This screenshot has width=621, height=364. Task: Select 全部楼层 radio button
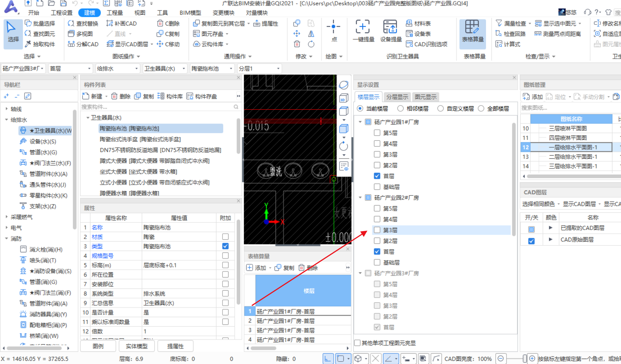point(481,108)
